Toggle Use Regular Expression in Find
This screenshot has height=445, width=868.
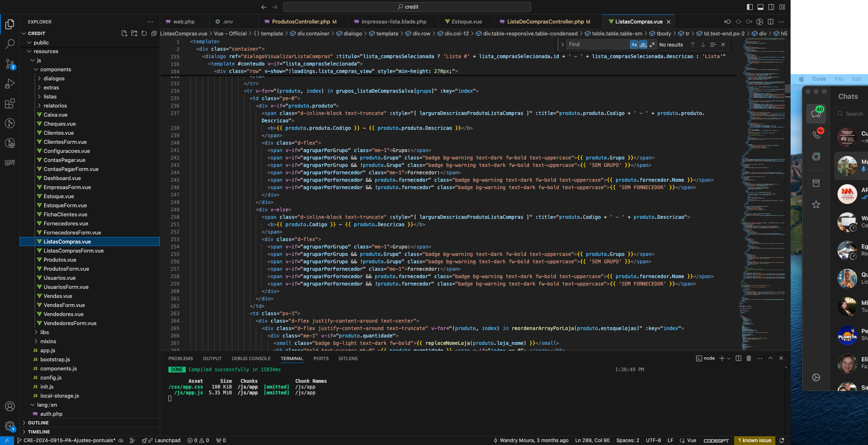click(x=652, y=44)
